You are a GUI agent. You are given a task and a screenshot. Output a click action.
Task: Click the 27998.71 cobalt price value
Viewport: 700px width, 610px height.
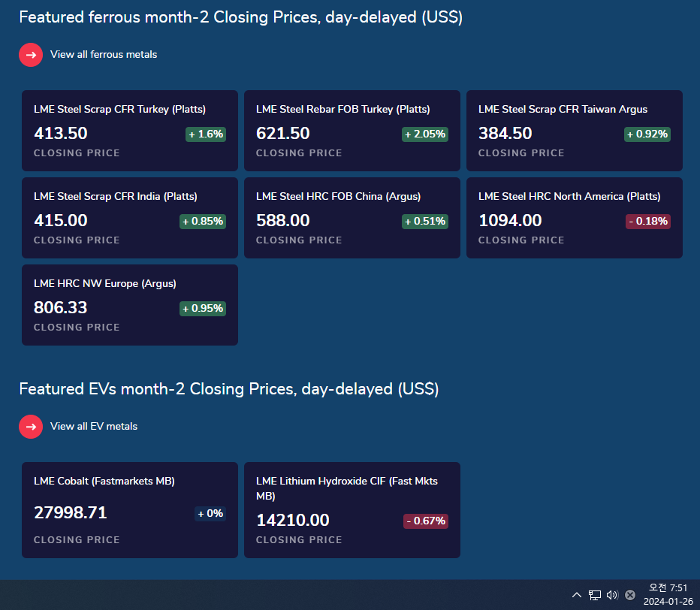pos(71,512)
